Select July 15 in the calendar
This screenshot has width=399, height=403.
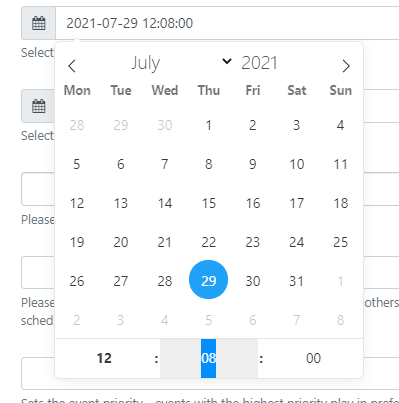pyautogui.click(x=209, y=203)
